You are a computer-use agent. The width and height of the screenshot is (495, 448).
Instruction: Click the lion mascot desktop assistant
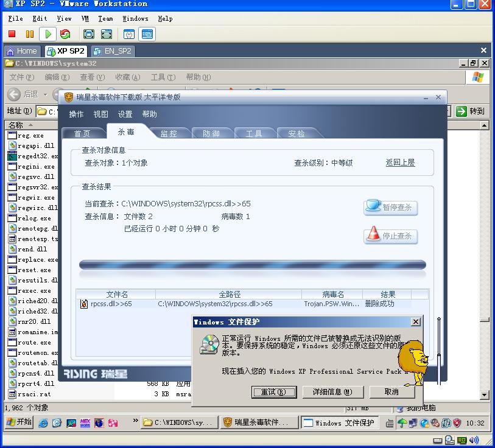[x=413, y=362]
